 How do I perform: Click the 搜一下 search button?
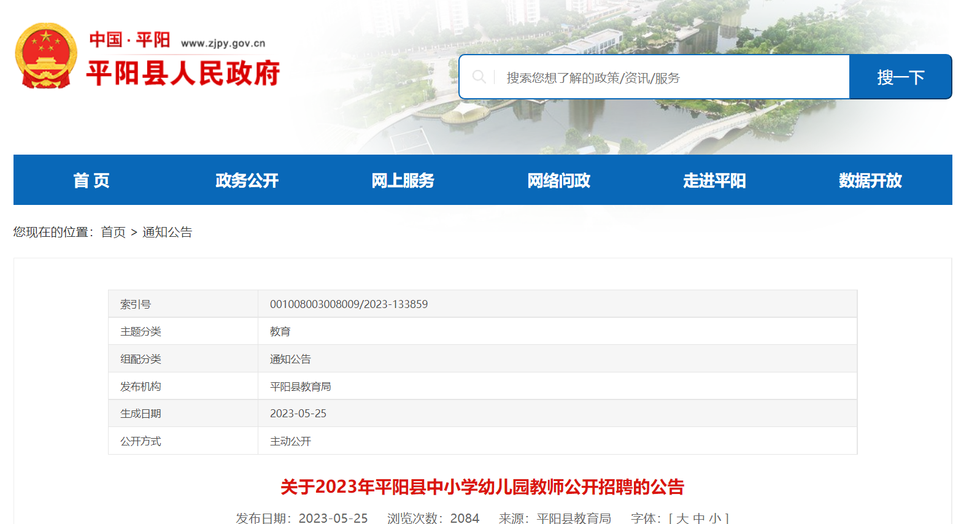(900, 77)
